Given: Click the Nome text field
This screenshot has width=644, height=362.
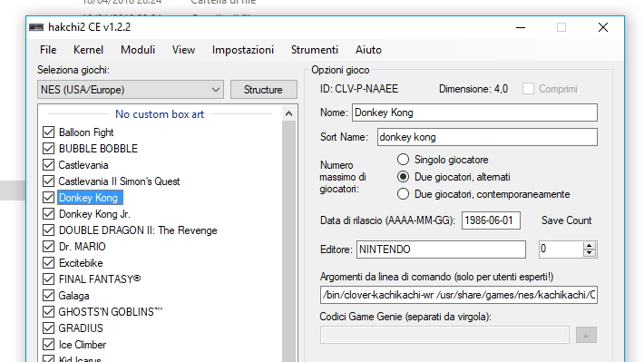Looking at the screenshot, I should click(474, 113).
